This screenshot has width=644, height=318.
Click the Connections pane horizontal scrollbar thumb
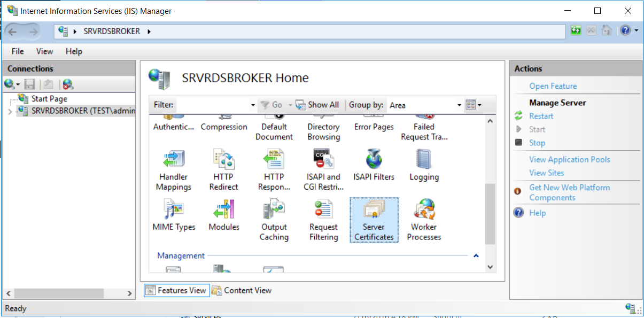(x=58, y=293)
